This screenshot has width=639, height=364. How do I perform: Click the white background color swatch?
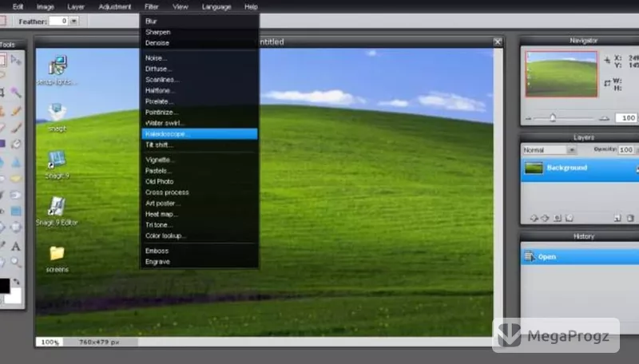coord(14,296)
